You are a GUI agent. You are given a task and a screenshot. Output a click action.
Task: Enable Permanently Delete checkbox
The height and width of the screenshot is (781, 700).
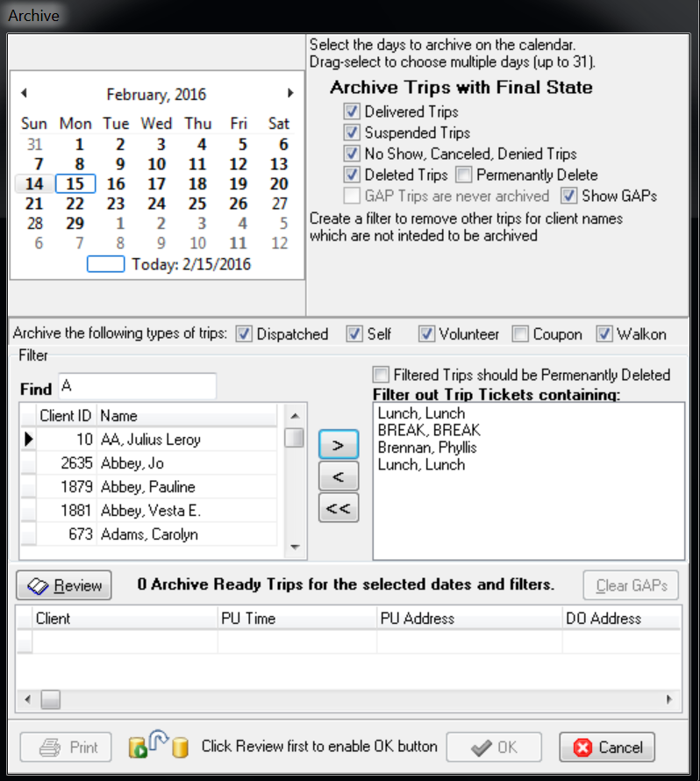click(463, 175)
